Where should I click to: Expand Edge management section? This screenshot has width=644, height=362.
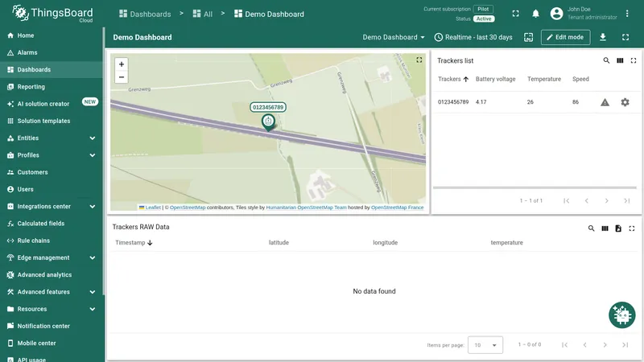(x=52, y=257)
